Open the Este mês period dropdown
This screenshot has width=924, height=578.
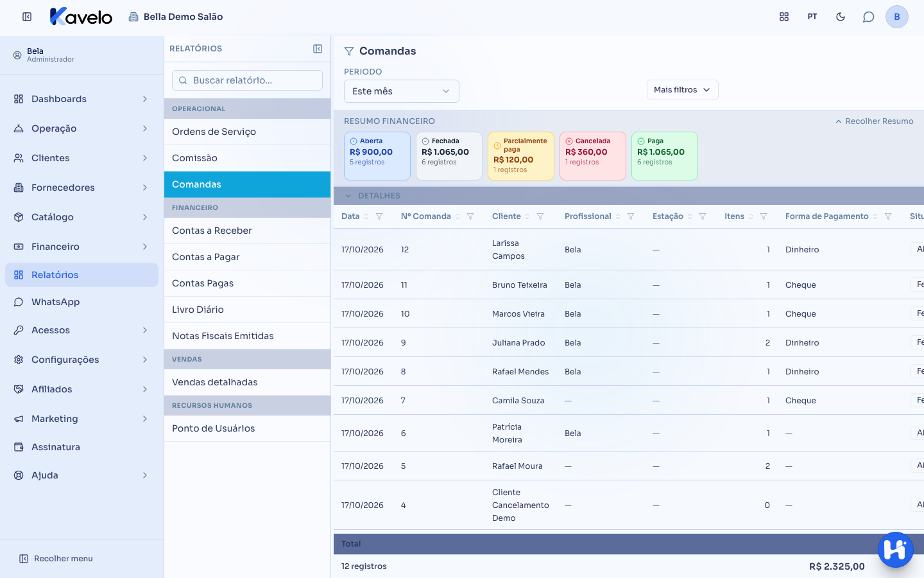coord(402,91)
